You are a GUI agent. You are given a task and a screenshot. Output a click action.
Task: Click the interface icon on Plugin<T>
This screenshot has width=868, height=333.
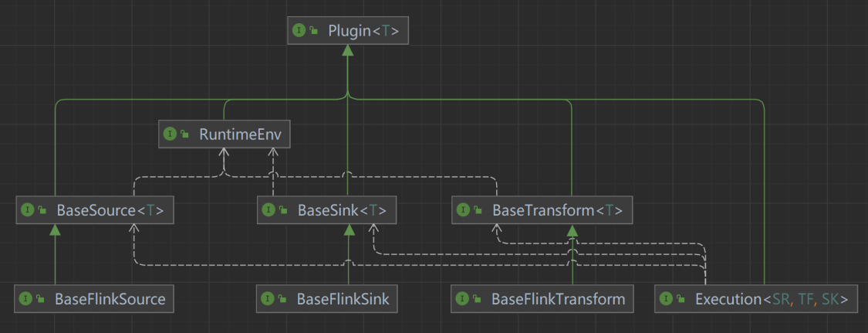tap(299, 30)
